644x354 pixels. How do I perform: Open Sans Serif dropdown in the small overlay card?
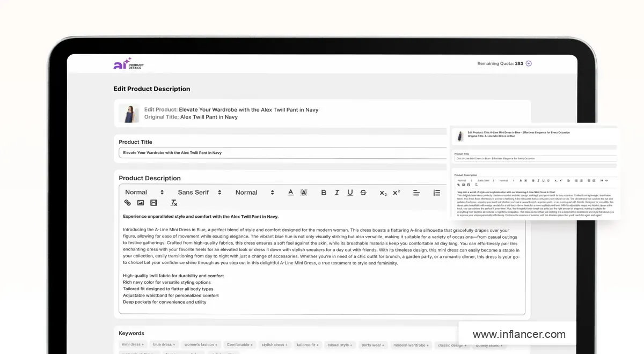(485, 180)
